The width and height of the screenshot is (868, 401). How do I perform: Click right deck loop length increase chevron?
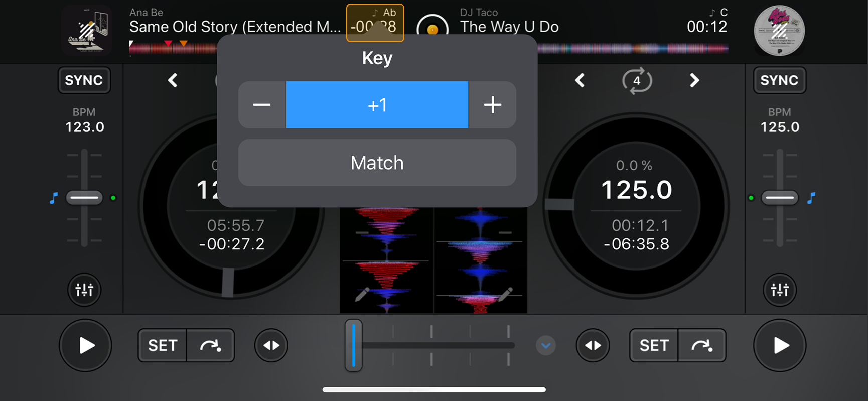[694, 80]
